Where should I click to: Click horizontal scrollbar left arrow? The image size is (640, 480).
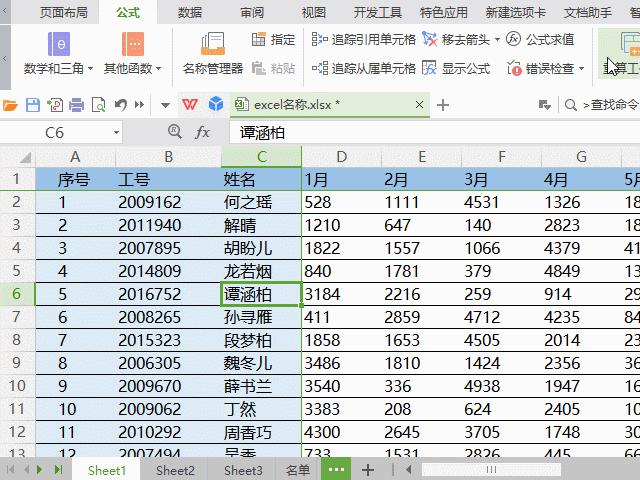tap(408, 470)
